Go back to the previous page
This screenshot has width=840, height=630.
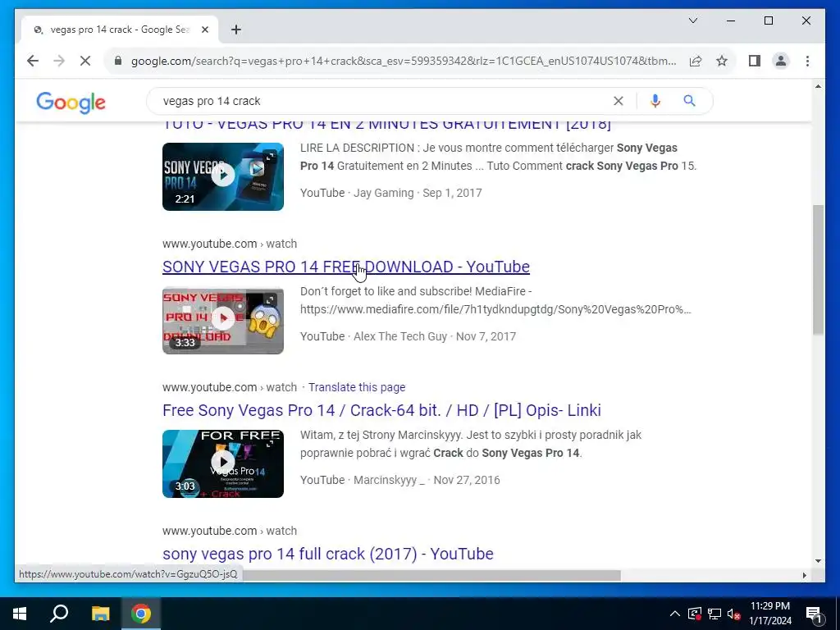[x=33, y=61]
